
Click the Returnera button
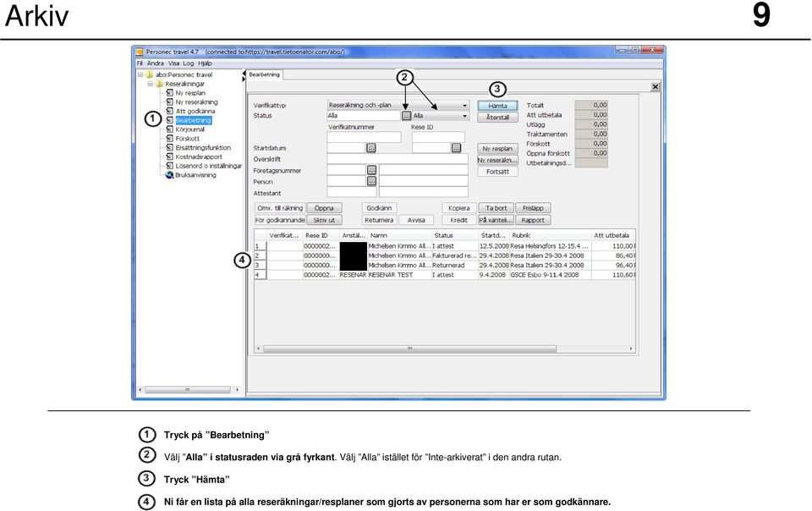[379, 220]
